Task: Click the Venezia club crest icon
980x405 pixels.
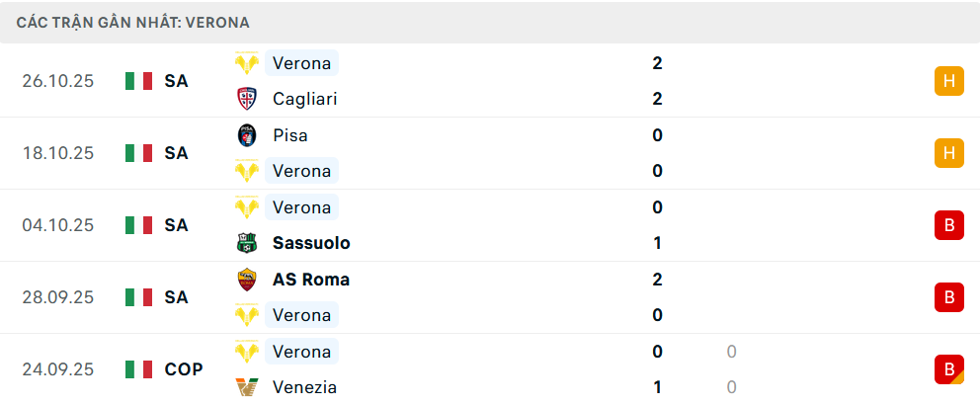Action: click(246, 387)
